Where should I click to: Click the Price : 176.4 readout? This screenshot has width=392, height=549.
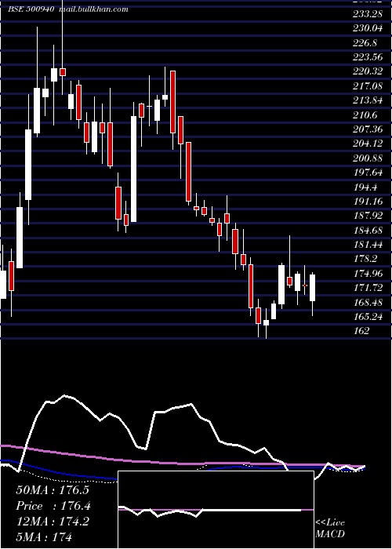pyautogui.click(x=53, y=506)
